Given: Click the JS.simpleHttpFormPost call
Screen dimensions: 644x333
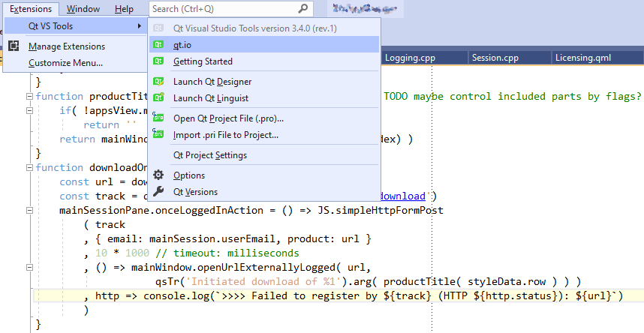Looking at the screenshot, I should (381, 210).
